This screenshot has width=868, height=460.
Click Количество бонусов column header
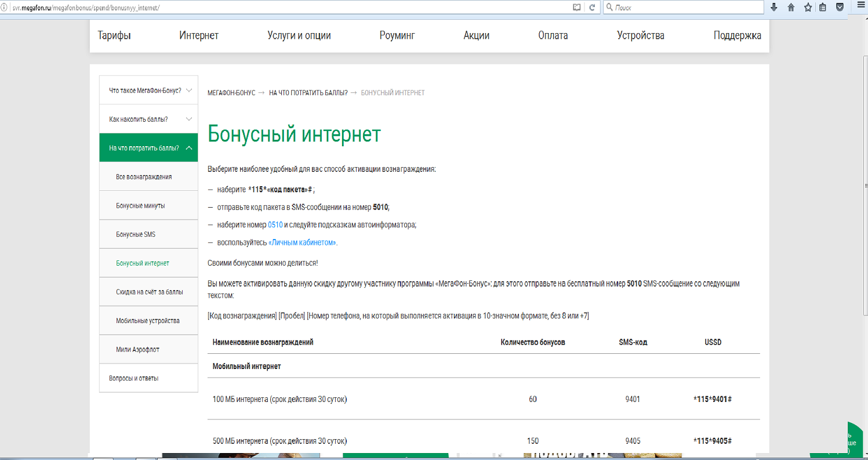(x=533, y=342)
